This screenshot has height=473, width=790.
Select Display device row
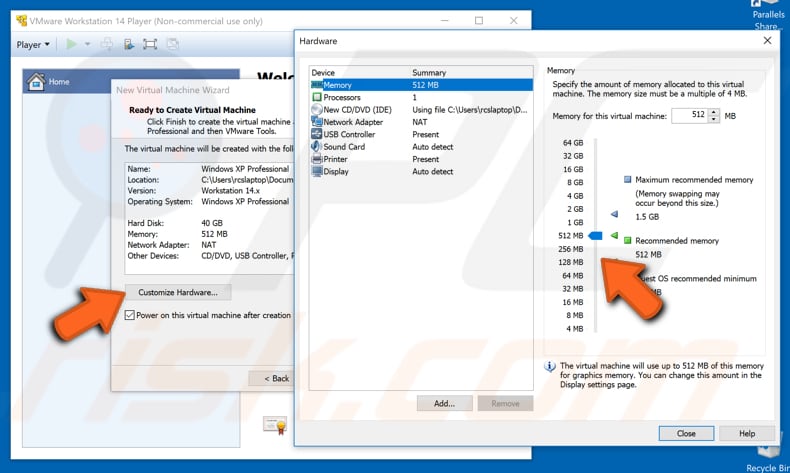click(x=421, y=171)
